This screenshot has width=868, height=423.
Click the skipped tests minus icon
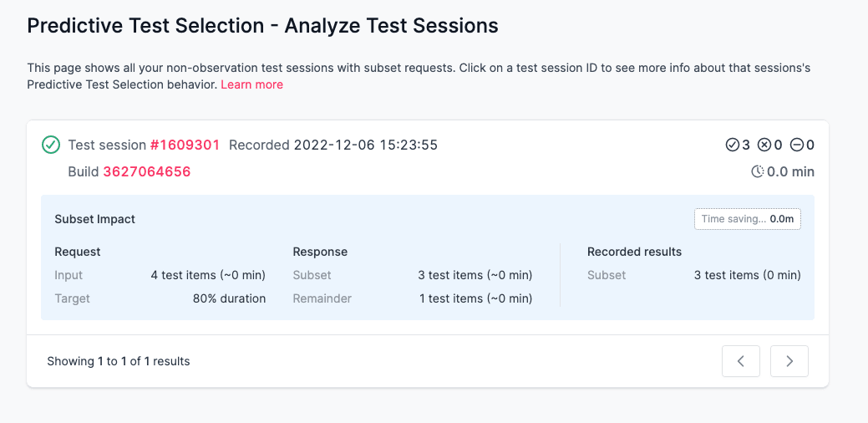(x=796, y=145)
